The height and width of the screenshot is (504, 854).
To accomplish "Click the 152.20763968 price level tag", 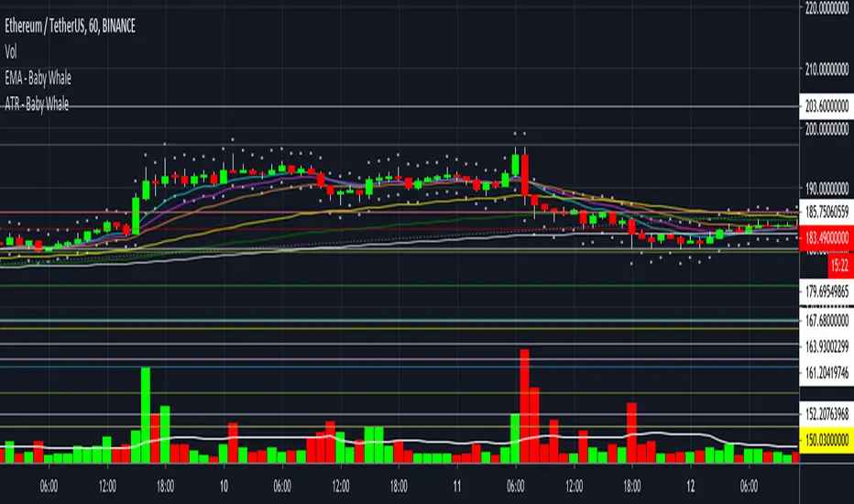I will [827, 414].
